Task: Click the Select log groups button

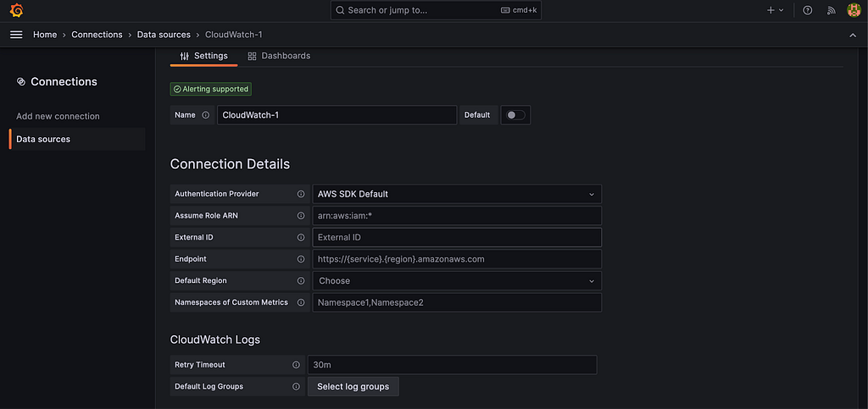Action: click(x=353, y=386)
